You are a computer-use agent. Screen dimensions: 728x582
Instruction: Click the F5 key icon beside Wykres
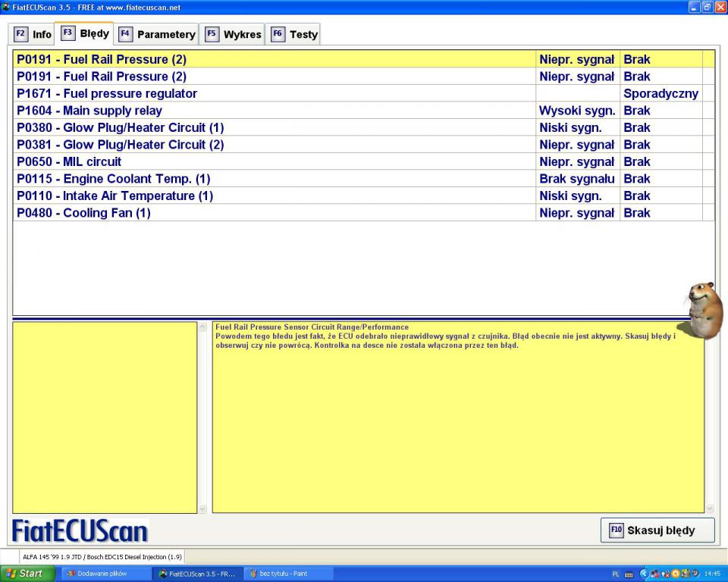click(x=212, y=34)
